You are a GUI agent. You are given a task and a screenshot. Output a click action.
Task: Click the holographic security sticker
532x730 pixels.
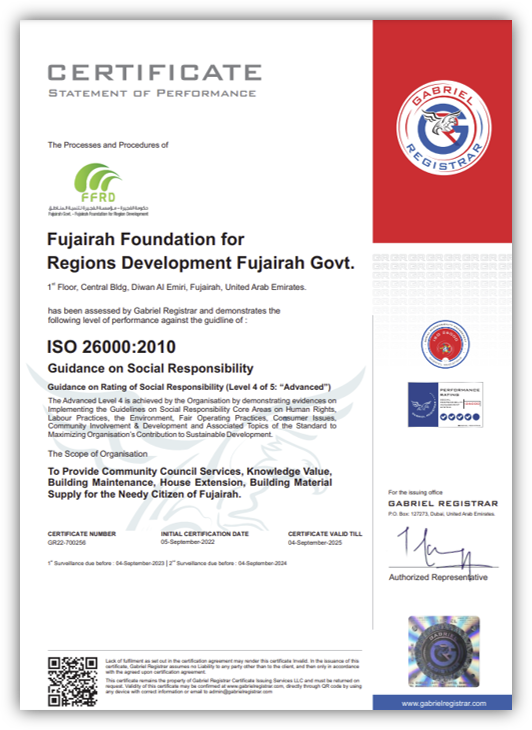click(x=444, y=652)
